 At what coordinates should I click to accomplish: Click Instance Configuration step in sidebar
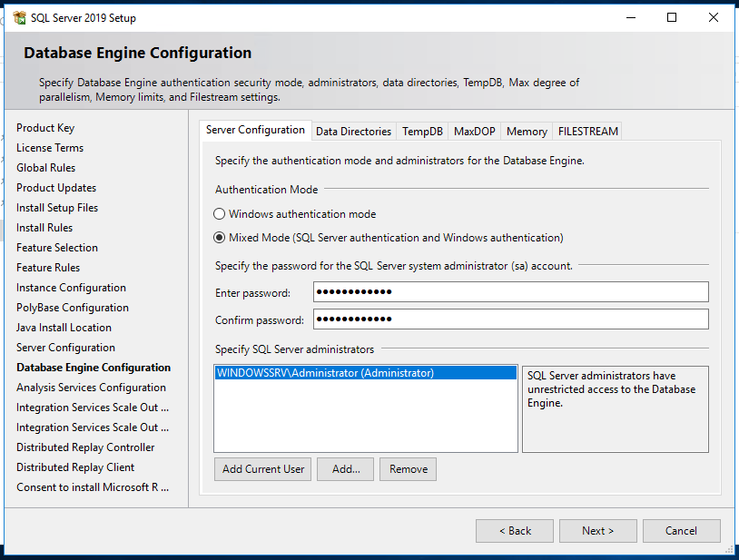tap(71, 288)
